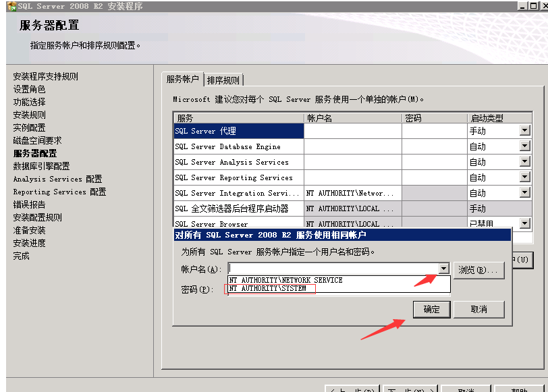Click 数据库引擎配置 step in the sidebar

(41, 166)
